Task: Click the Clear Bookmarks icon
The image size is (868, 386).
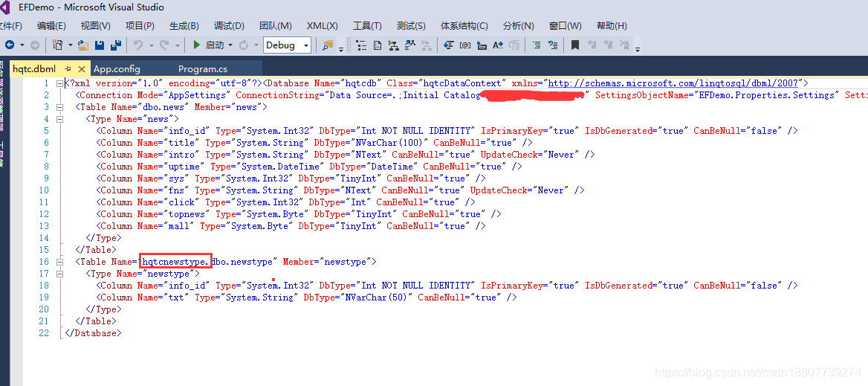Action: 624,45
